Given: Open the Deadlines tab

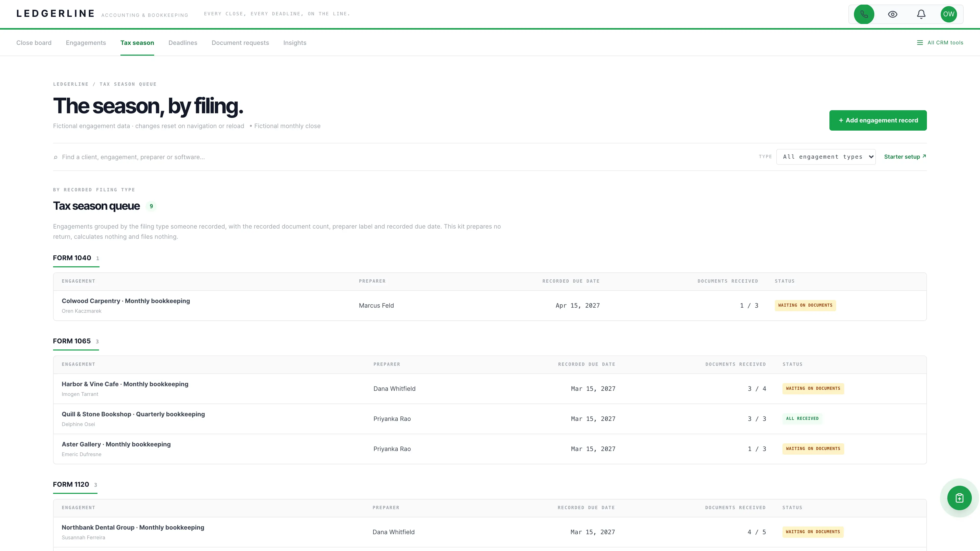Looking at the screenshot, I should point(183,43).
